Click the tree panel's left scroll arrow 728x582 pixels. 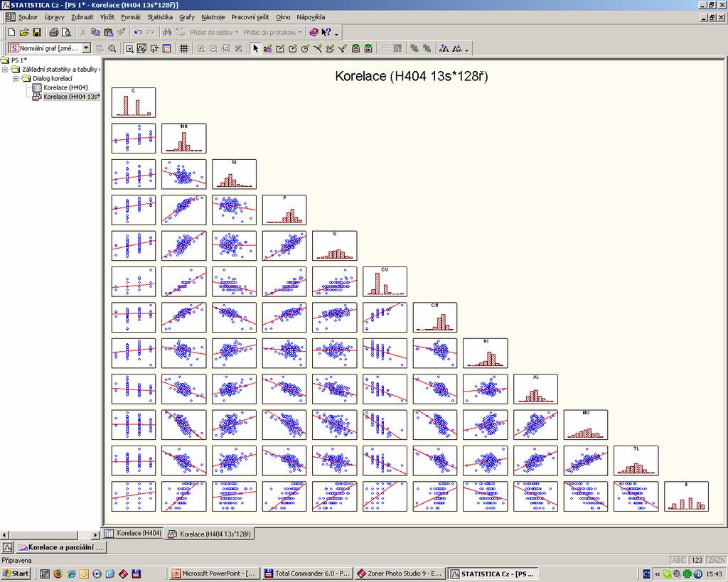(x=4, y=534)
